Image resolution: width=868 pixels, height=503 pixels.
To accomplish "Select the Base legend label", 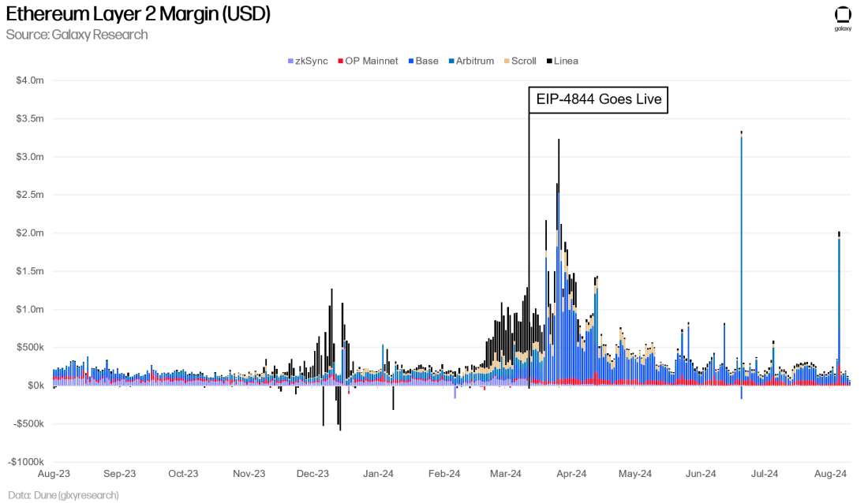I will coord(427,61).
